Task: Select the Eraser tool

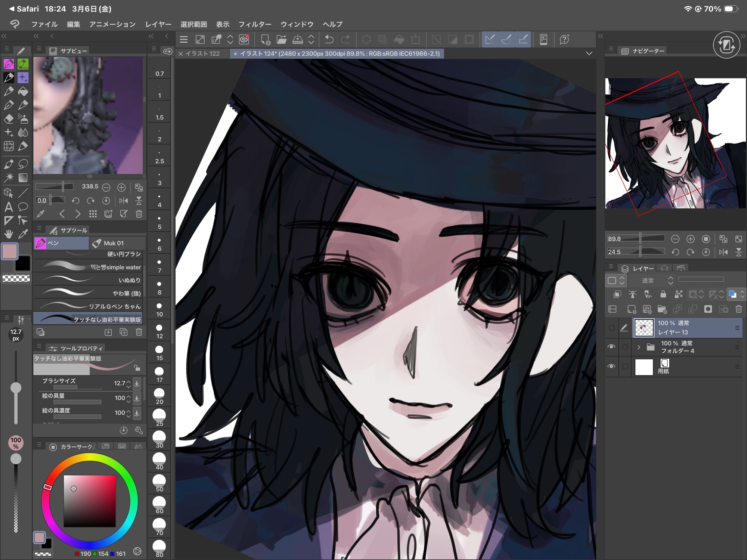Action: [x=9, y=119]
